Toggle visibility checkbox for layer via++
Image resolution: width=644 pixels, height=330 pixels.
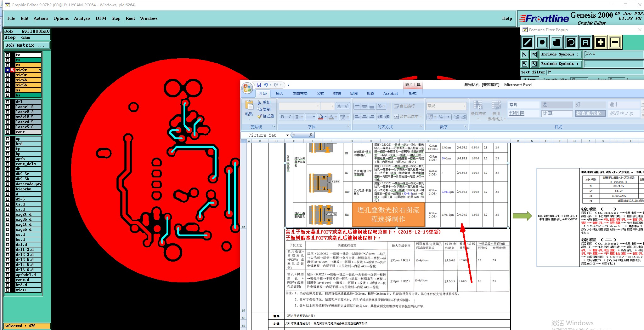point(8,290)
